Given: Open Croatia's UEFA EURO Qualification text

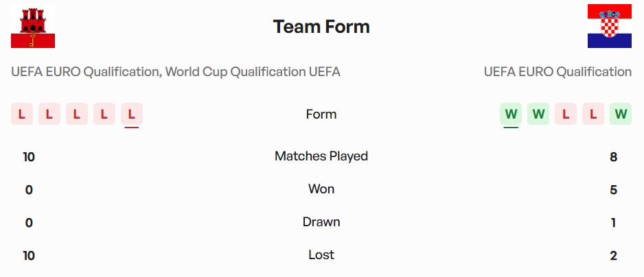Looking at the screenshot, I should pos(557,72).
